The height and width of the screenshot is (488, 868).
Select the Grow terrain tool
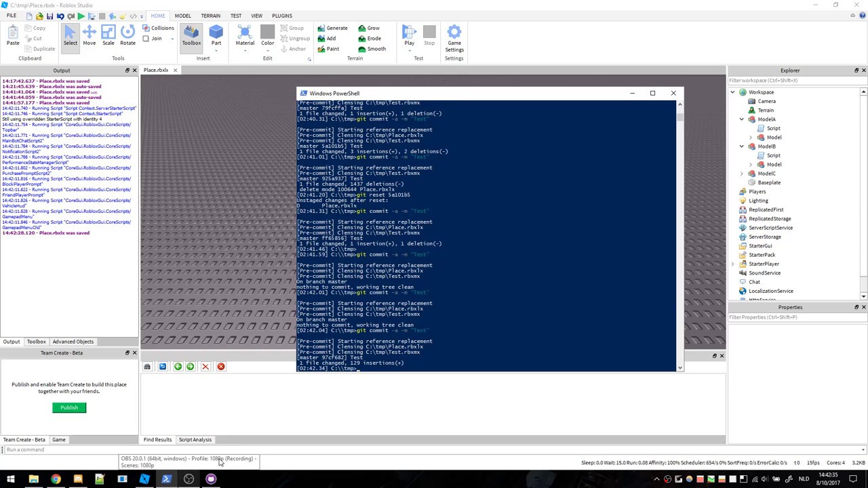369,28
